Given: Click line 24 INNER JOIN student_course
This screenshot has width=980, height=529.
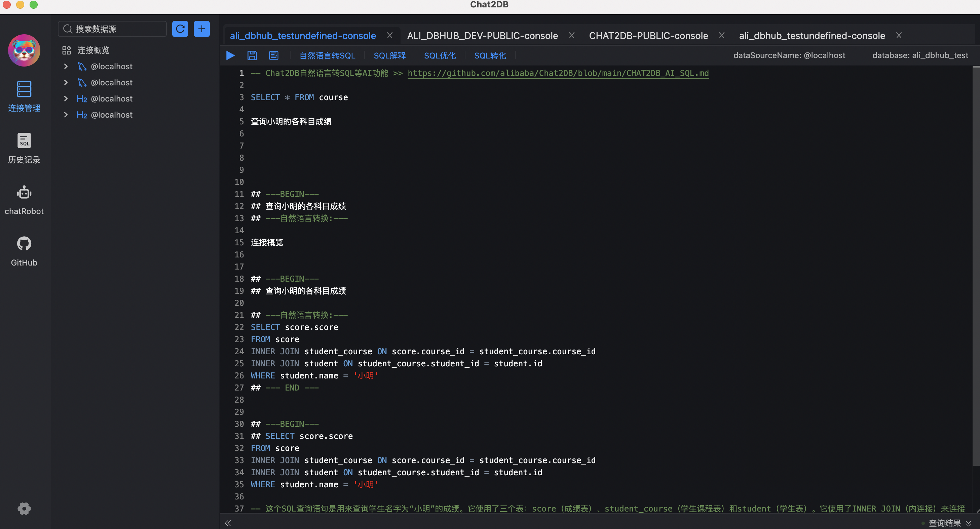Looking at the screenshot, I should 423,352.
